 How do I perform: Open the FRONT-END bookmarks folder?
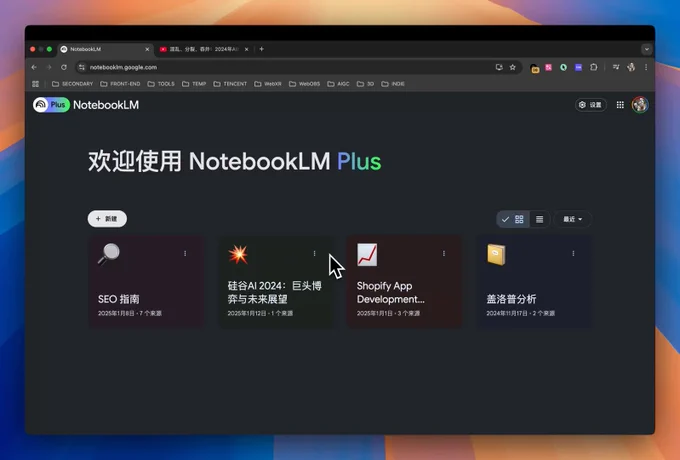click(120, 84)
